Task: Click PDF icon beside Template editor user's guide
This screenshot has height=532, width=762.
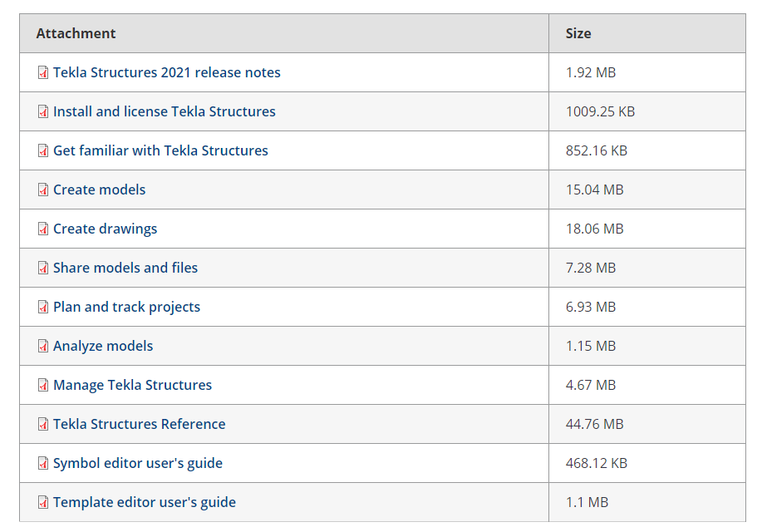Action: click(43, 502)
